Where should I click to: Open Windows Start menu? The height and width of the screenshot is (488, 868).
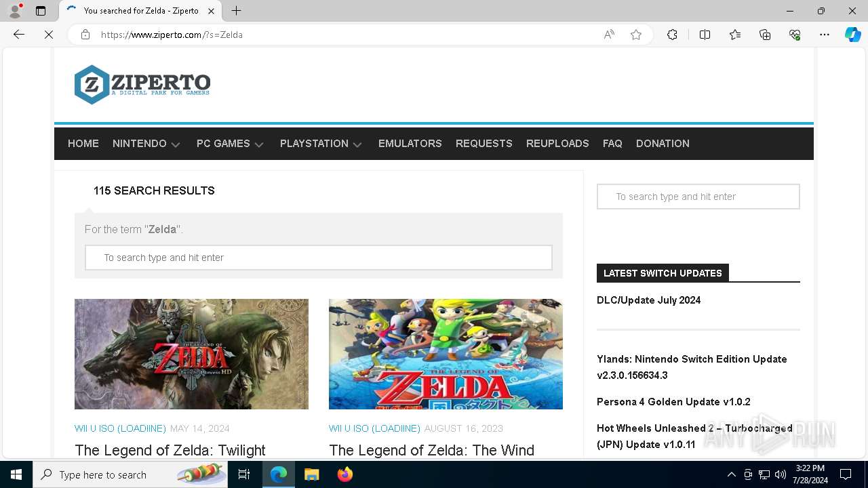[x=16, y=474]
